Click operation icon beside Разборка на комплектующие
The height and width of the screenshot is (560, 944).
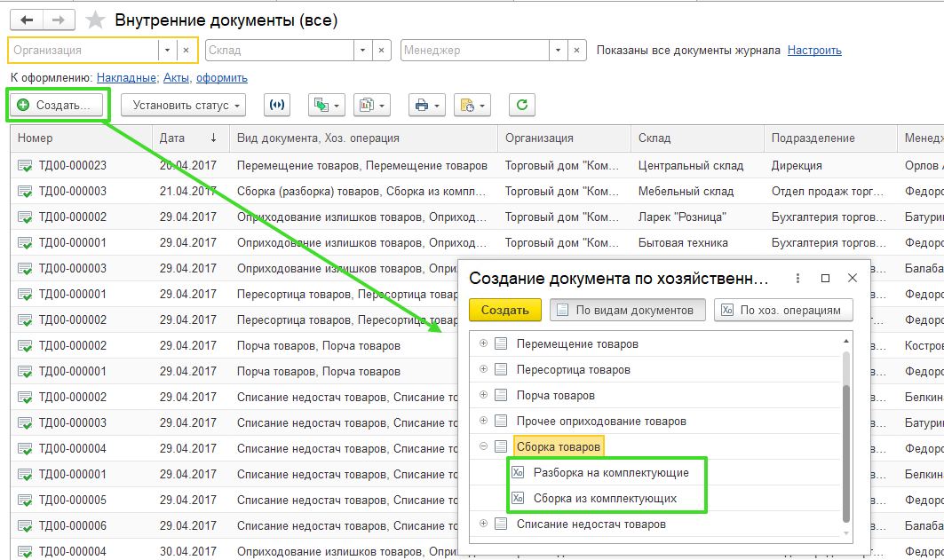pos(518,472)
